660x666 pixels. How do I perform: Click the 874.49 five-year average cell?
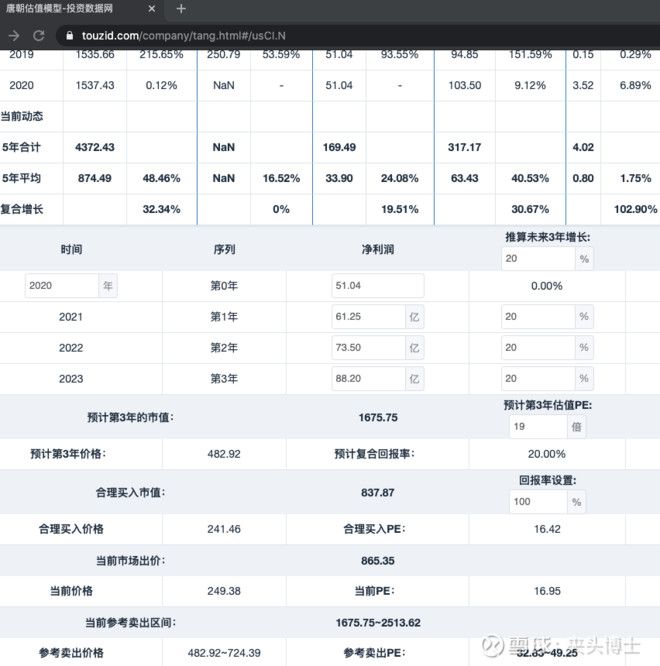pyautogui.click(x=95, y=178)
